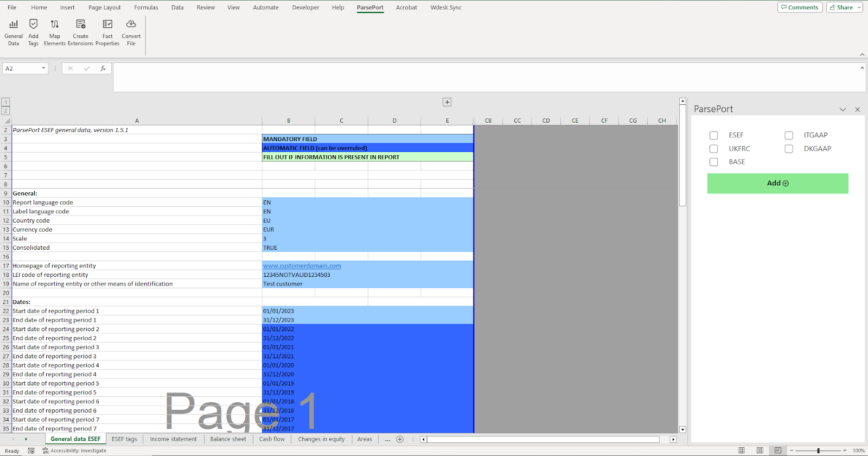868x456 pixels.
Task: Check the ITGAAP option
Action: coord(789,136)
